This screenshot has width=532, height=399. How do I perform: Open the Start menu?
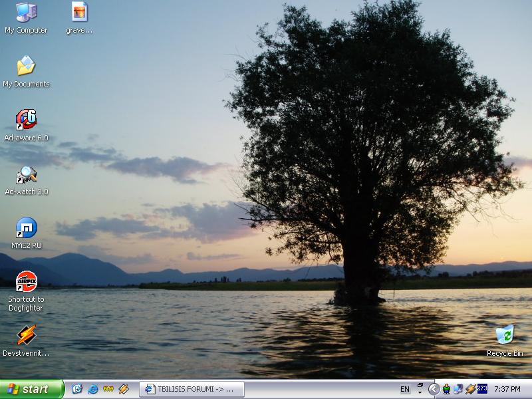tap(32, 389)
